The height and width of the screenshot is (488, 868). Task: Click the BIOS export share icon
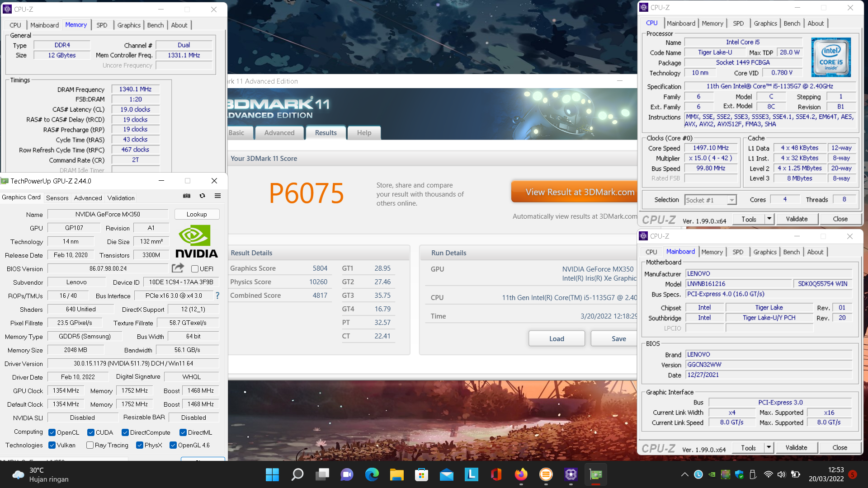pyautogui.click(x=178, y=268)
